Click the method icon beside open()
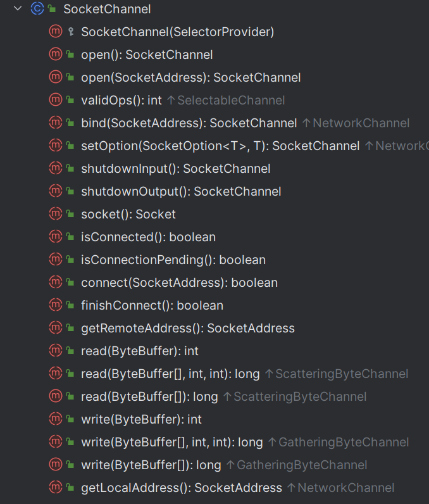Screen dimensions: 429x504 tap(56, 54)
